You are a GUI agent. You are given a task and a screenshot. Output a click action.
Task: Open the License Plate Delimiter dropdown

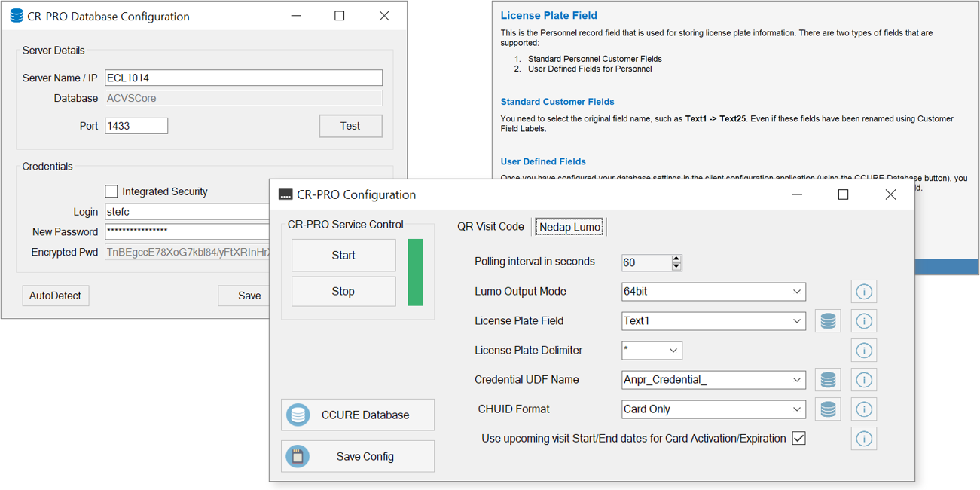673,351
